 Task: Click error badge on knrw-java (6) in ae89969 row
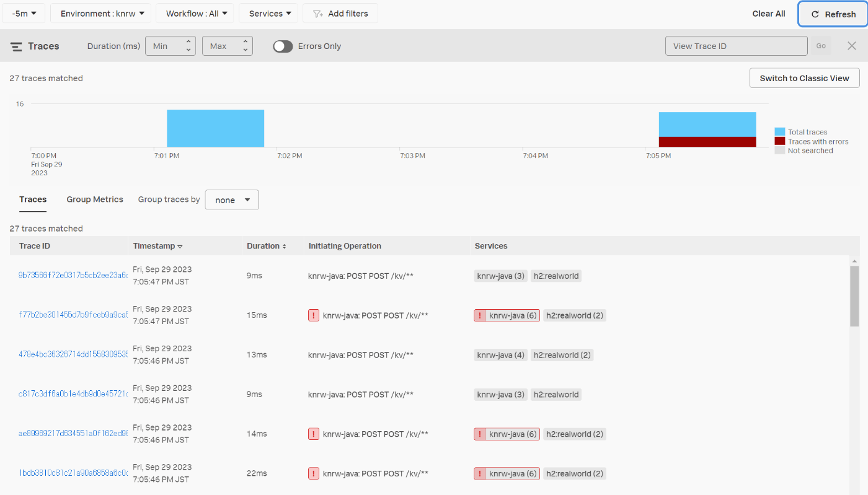pyautogui.click(x=479, y=434)
